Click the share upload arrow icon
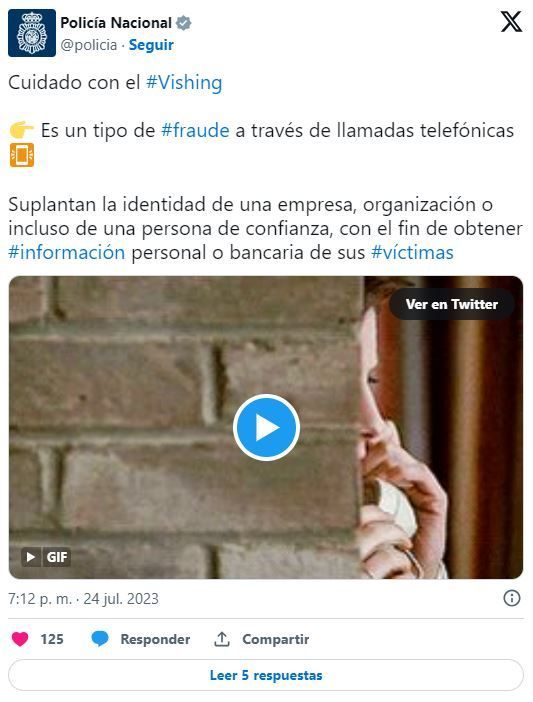 (x=222, y=639)
